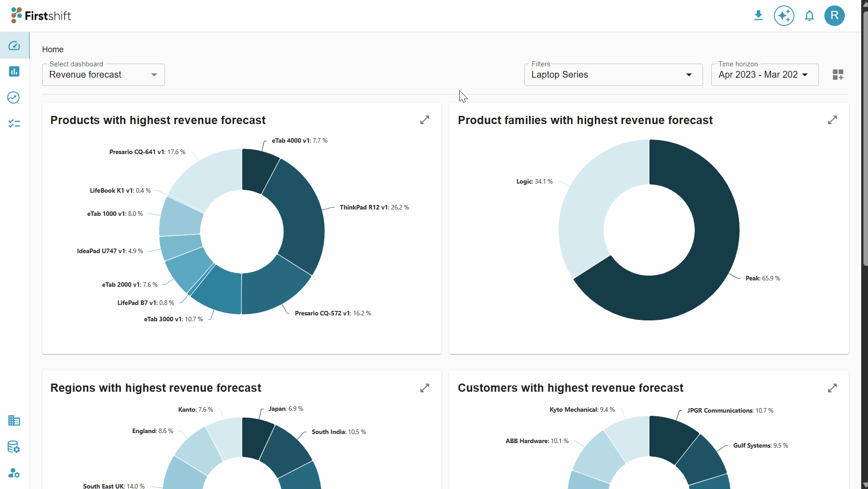Expand the Product families revenue forecast chart
868x489 pixels.
tap(832, 120)
